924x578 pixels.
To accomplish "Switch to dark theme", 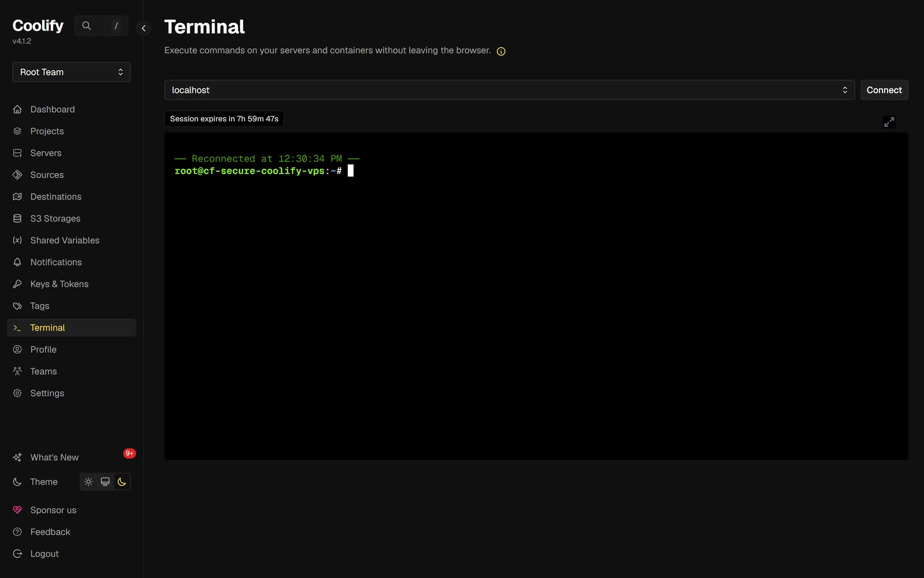I will click(122, 481).
